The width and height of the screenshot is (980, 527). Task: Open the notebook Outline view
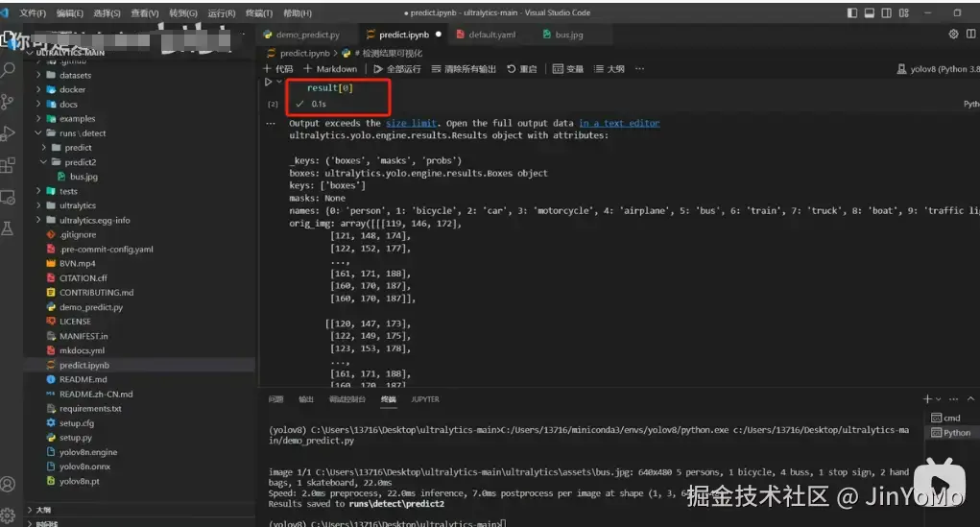609,69
